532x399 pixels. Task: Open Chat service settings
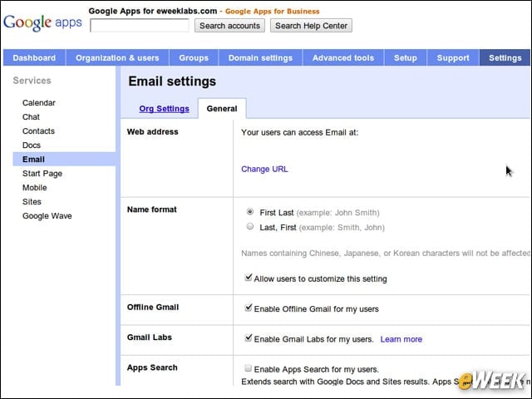coord(31,117)
